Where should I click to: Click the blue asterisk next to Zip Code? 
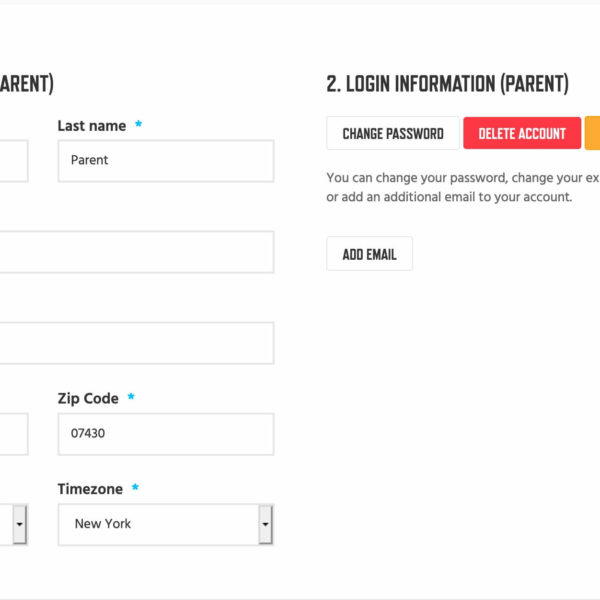(131, 396)
